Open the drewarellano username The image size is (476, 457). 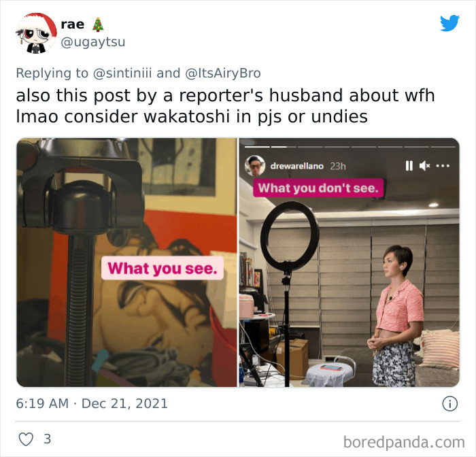click(x=296, y=166)
